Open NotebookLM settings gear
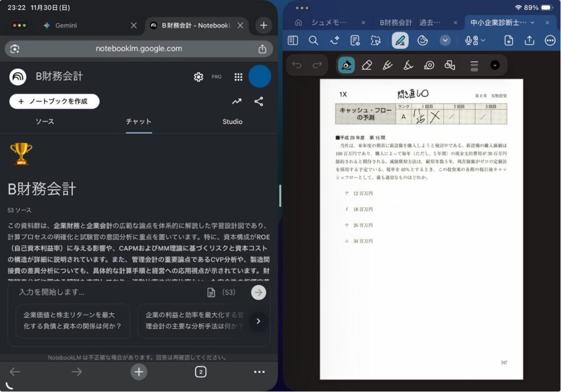561x392 pixels. pyautogui.click(x=198, y=77)
